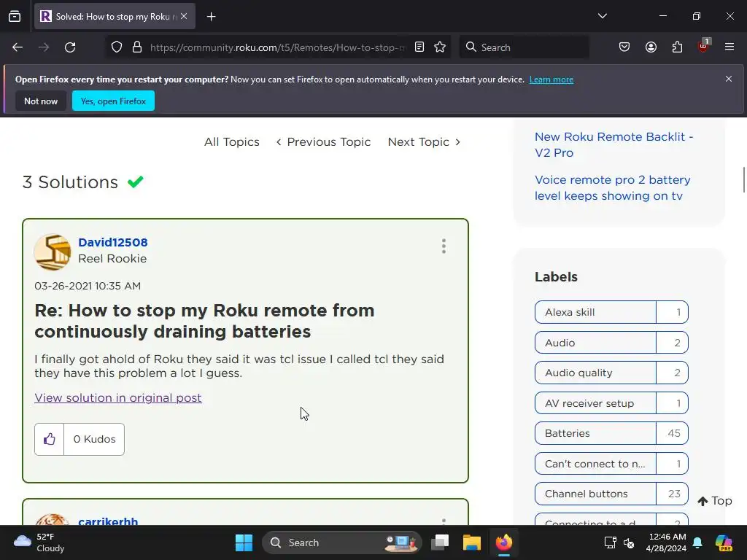Click David12508's avatar image
The height and width of the screenshot is (560, 747).
pyautogui.click(x=53, y=252)
